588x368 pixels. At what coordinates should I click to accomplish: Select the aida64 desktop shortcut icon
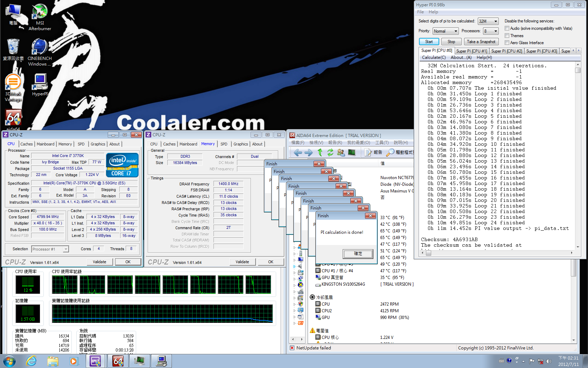tap(13, 119)
